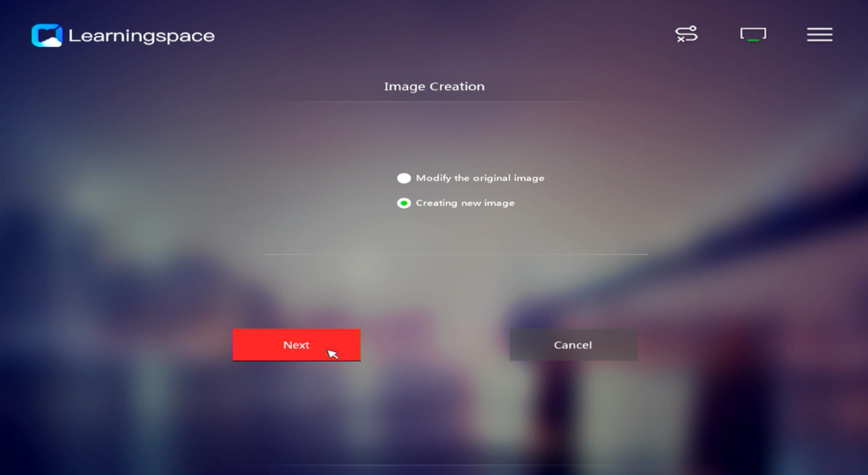Switch option to modifying original image
The width and height of the screenshot is (868, 475).
[404, 178]
